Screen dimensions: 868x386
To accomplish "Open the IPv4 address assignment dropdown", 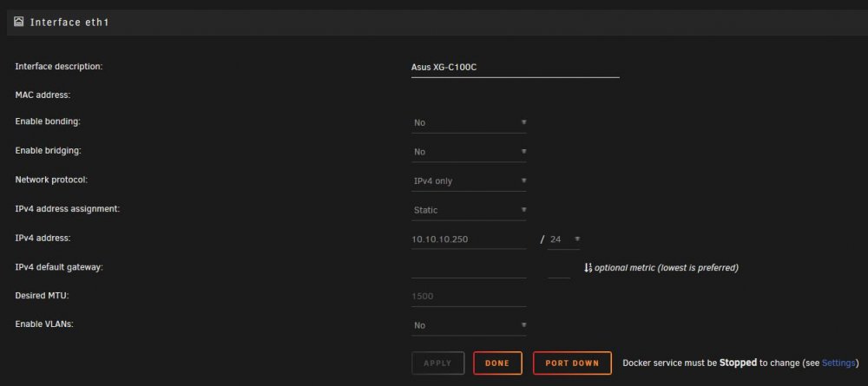I will click(469, 210).
